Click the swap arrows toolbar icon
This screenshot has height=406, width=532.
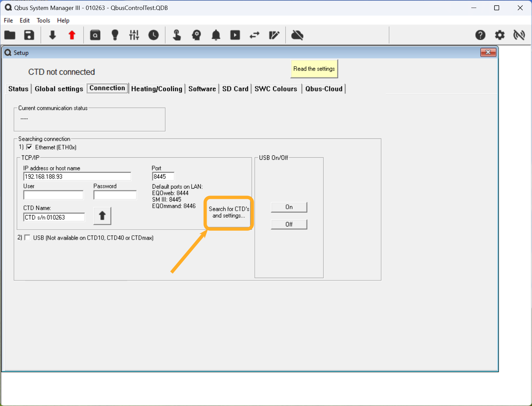click(254, 35)
